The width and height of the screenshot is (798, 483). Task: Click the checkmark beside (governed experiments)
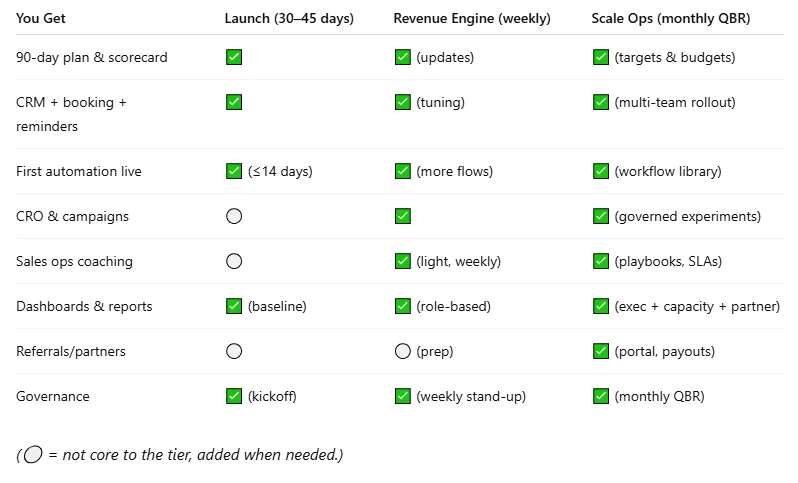pyautogui.click(x=601, y=216)
